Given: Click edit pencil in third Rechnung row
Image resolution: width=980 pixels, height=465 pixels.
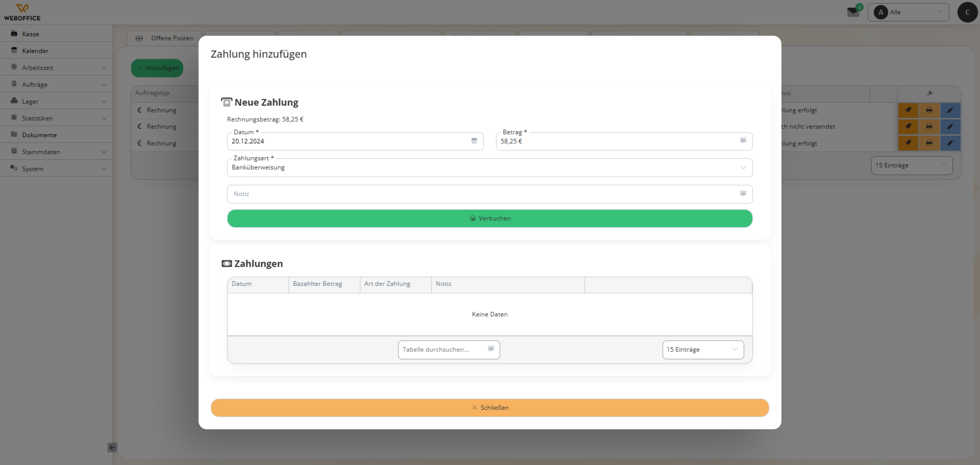Looking at the screenshot, I should click(950, 143).
